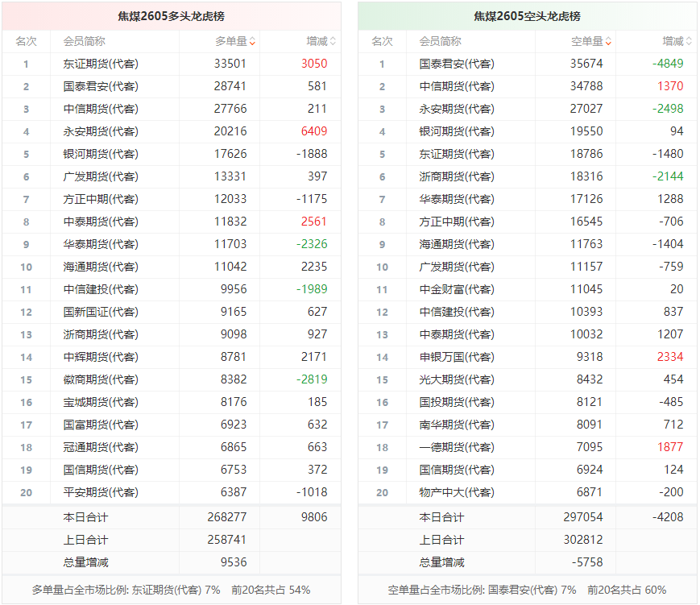Sort long table by 多单量 sort icon
Viewport: 700px width, 605px height.
pos(252,42)
